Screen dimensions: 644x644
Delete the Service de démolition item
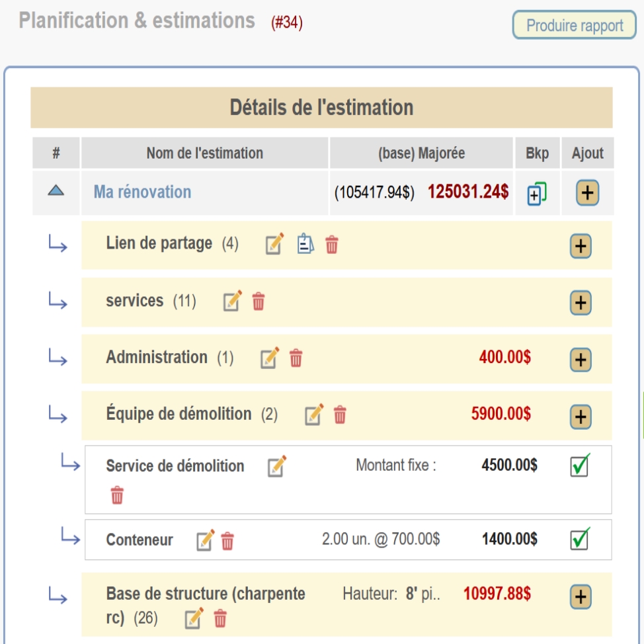[x=117, y=495]
